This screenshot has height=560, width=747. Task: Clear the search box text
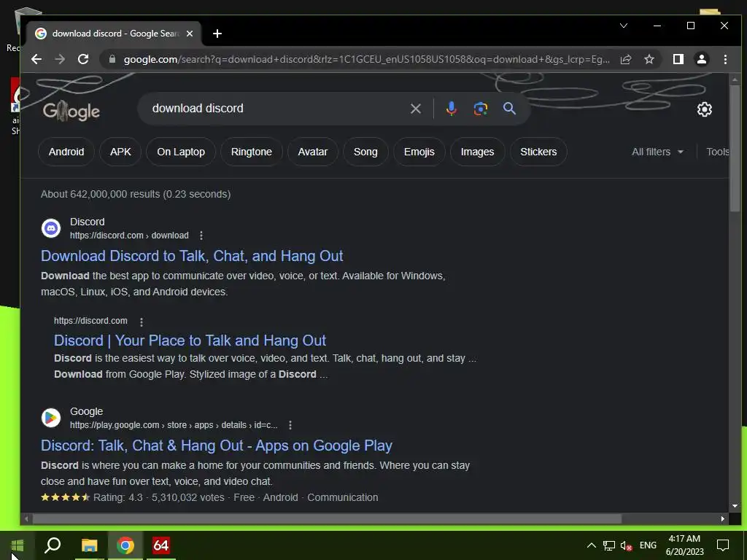416,109
